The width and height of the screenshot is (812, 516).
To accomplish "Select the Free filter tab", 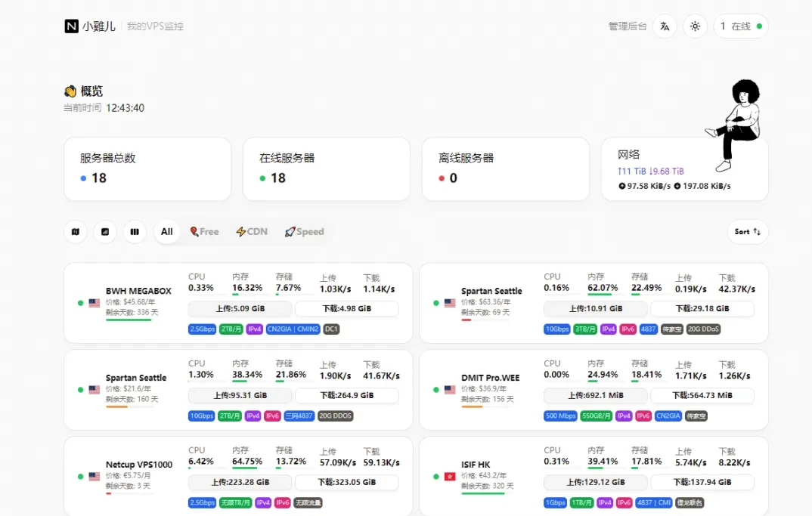I will tap(204, 232).
